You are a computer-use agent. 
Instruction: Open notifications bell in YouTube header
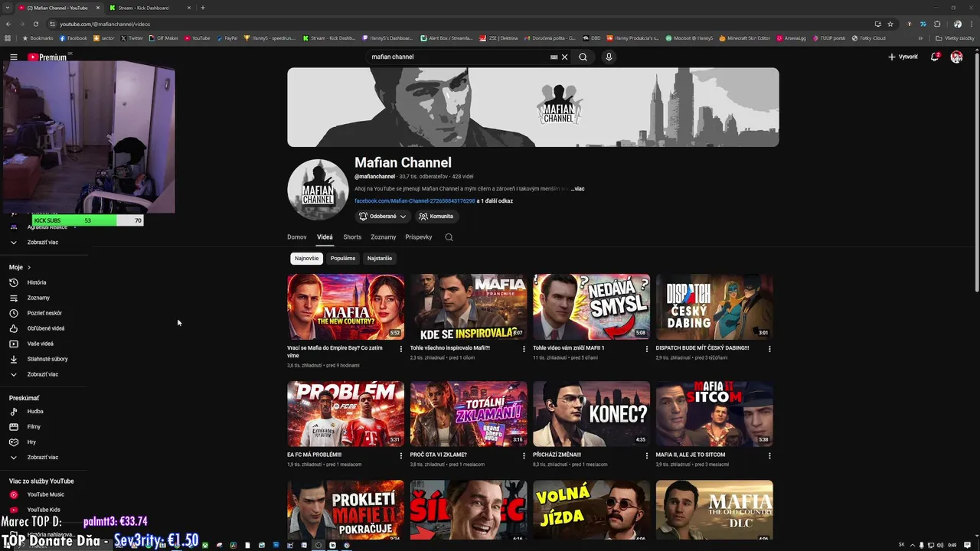pos(934,57)
